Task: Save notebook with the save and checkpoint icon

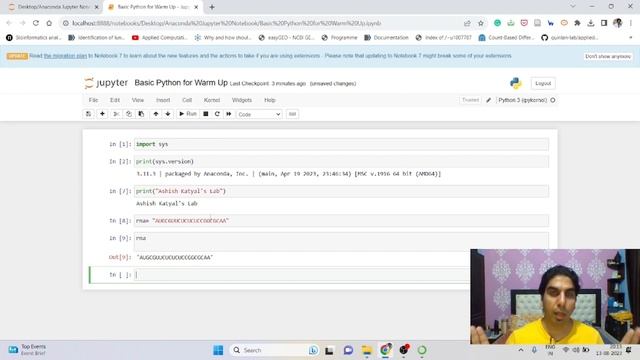Action: [88, 114]
